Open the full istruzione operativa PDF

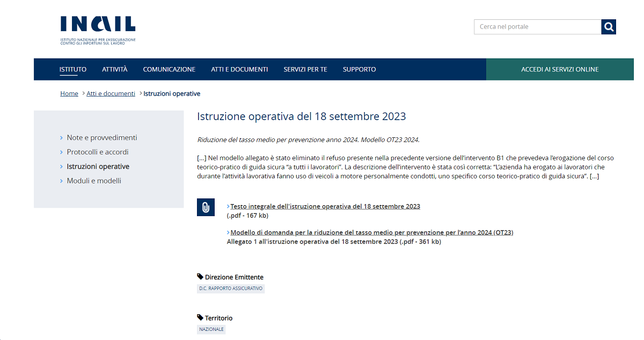(325, 206)
